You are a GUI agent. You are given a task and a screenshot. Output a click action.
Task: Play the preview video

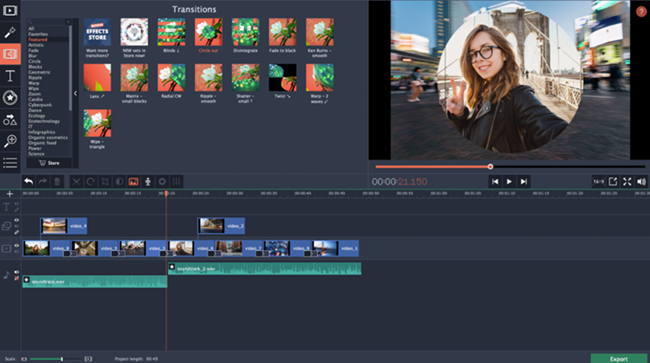coord(509,182)
